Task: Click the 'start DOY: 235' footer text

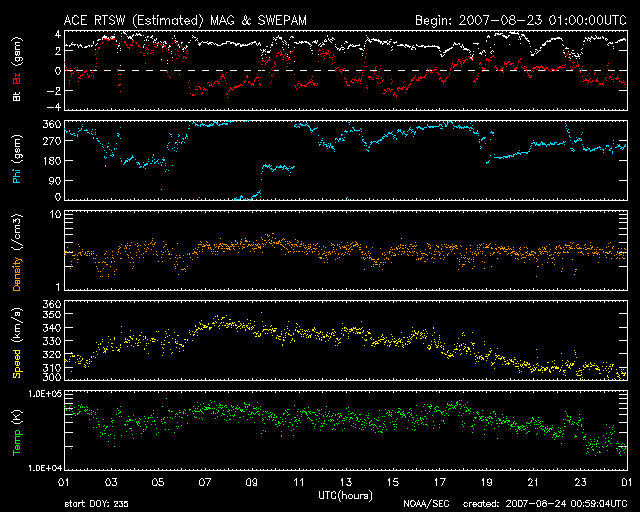Action: [96, 504]
